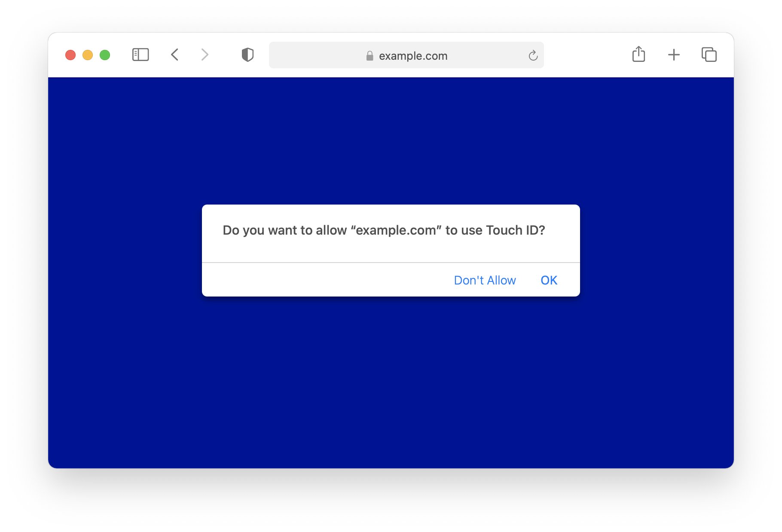Navigate forward a page
Screen dimensions: 782x532
click(205, 55)
